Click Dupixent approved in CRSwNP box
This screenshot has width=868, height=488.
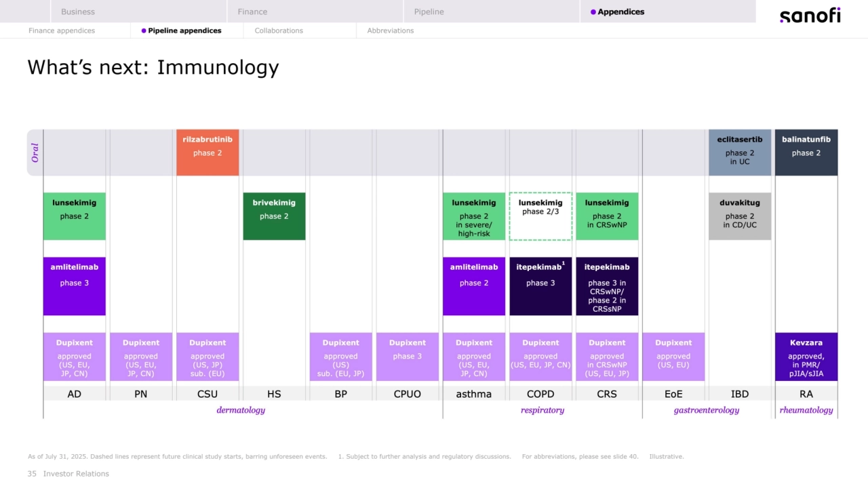click(x=607, y=357)
